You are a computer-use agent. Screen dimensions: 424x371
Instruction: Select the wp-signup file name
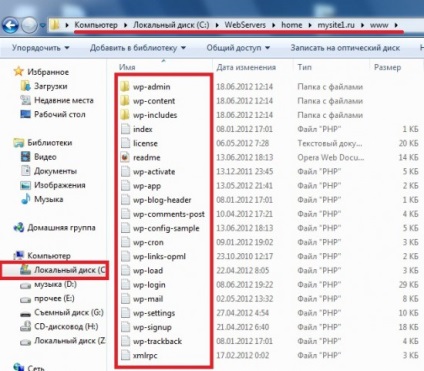click(152, 327)
